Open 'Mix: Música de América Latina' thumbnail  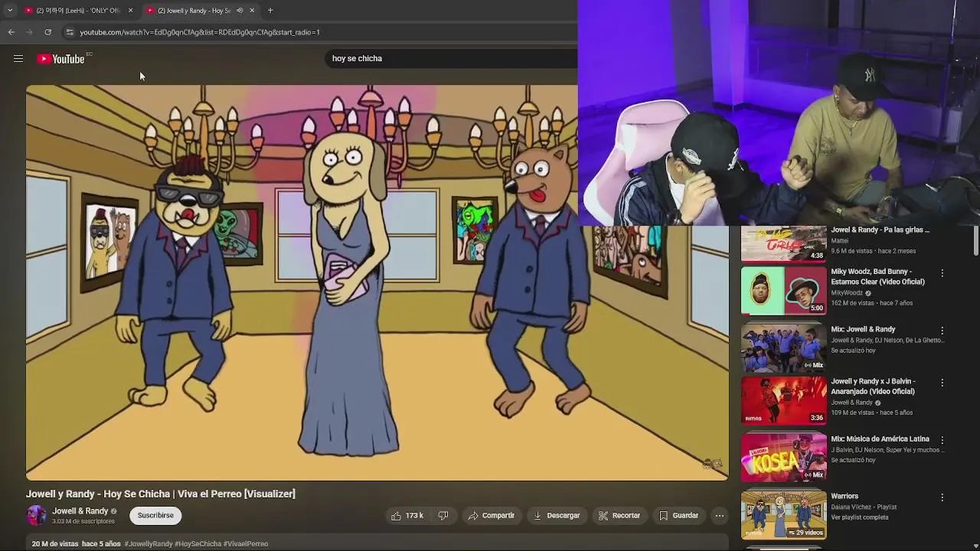(x=783, y=457)
